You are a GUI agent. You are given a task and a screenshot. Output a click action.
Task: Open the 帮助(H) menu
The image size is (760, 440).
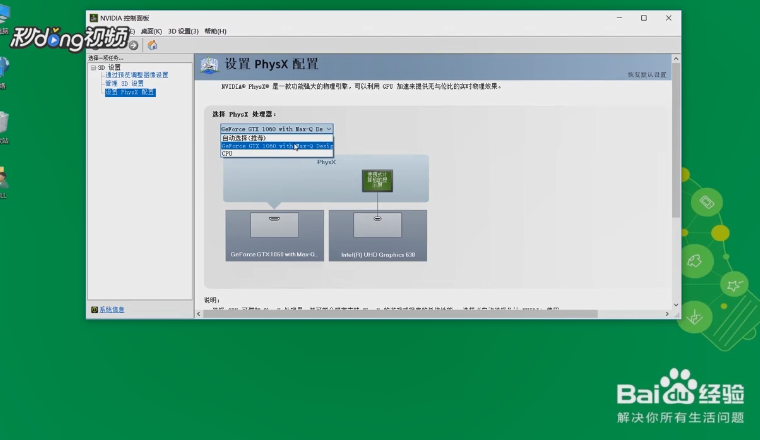[x=215, y=31]
